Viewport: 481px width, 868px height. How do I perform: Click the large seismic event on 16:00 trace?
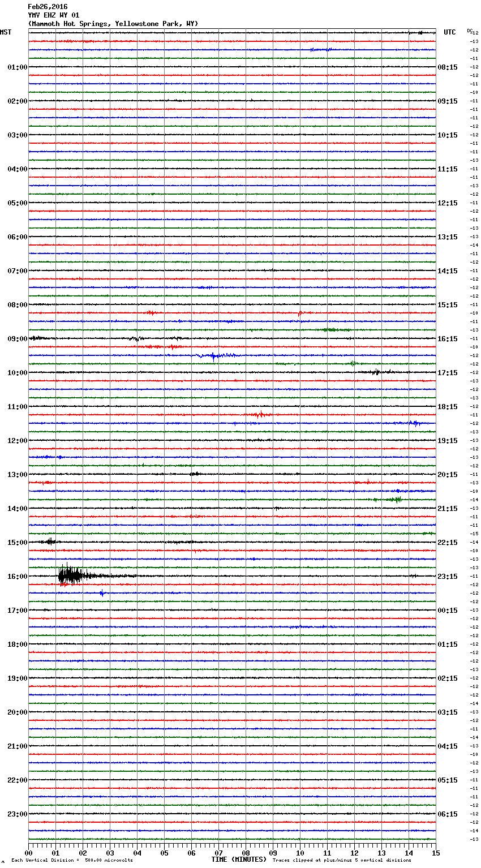[71, 576]
